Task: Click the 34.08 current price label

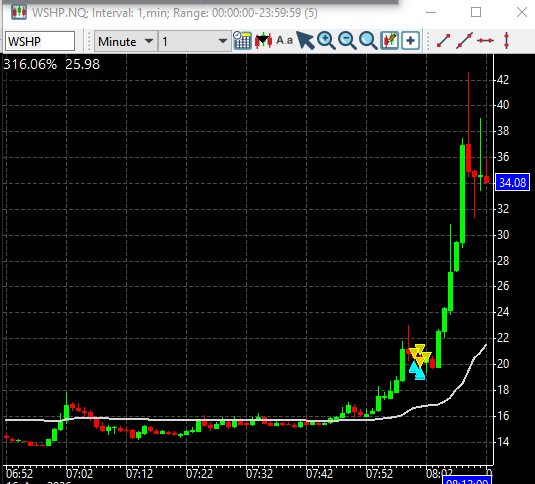Action: point(512,182)
